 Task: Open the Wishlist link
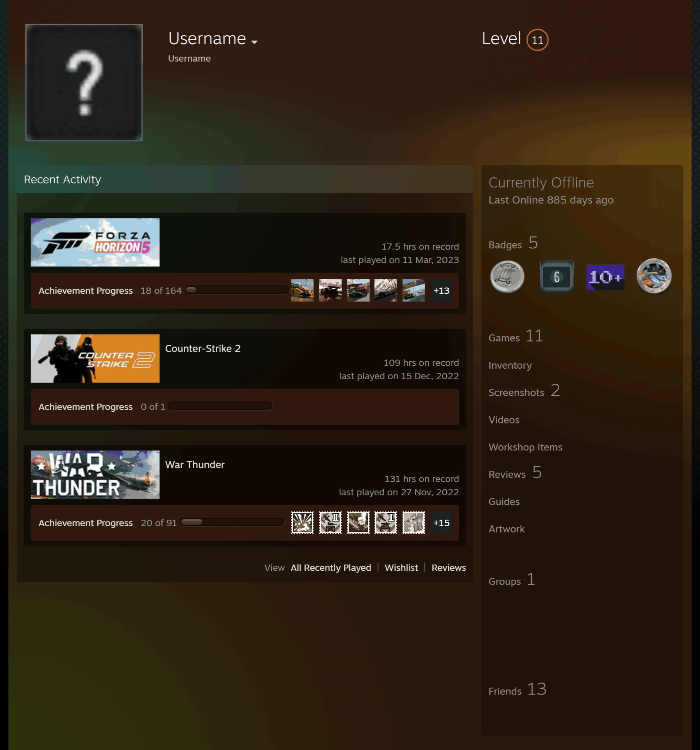[x=401, y=568]
